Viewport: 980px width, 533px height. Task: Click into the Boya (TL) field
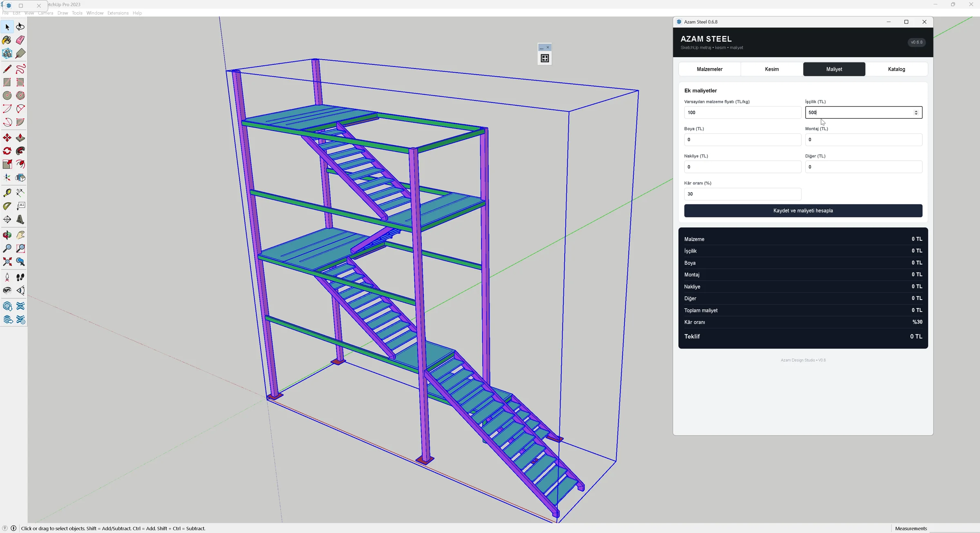click(x=743, y=140)
